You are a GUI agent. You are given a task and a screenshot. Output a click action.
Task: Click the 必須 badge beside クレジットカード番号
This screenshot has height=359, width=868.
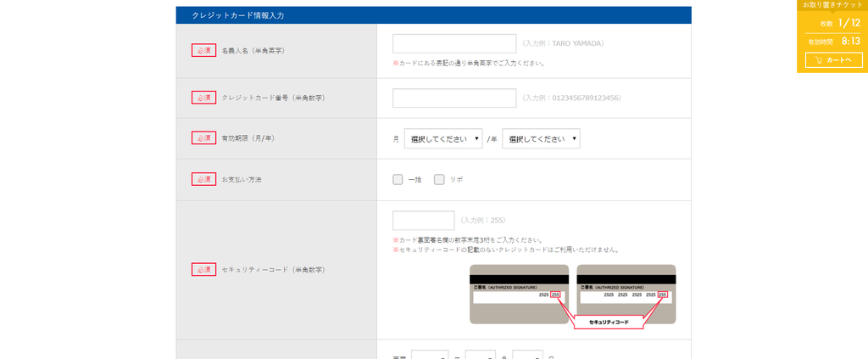point(203,98)
